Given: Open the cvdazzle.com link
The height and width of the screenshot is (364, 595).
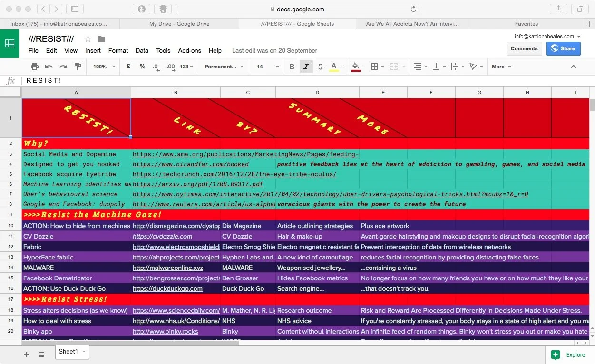Looking at the screenshot, I should (x=162, y=236).
